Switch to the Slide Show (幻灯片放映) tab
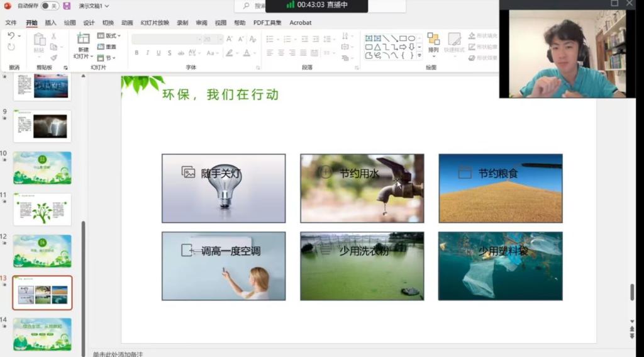644x357 pixels. pyautogui.click(x=155, y=23)
